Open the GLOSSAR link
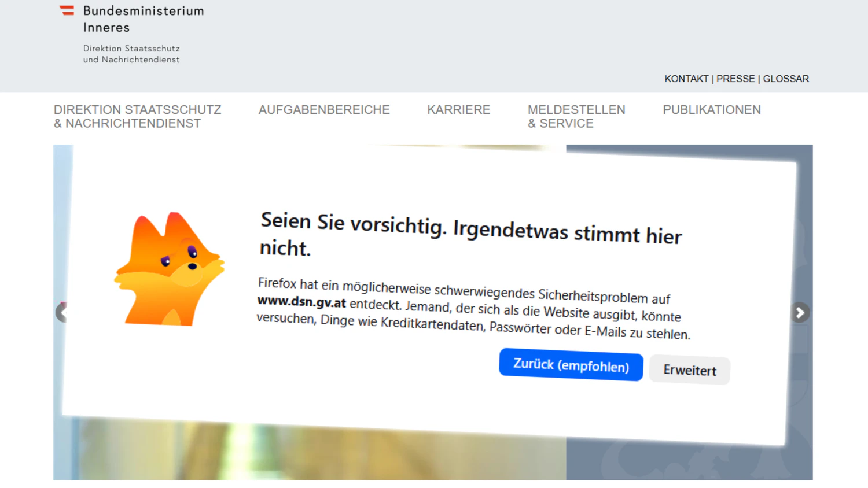Viewport: 868px width, 488px height. click(x=786, y=79)
